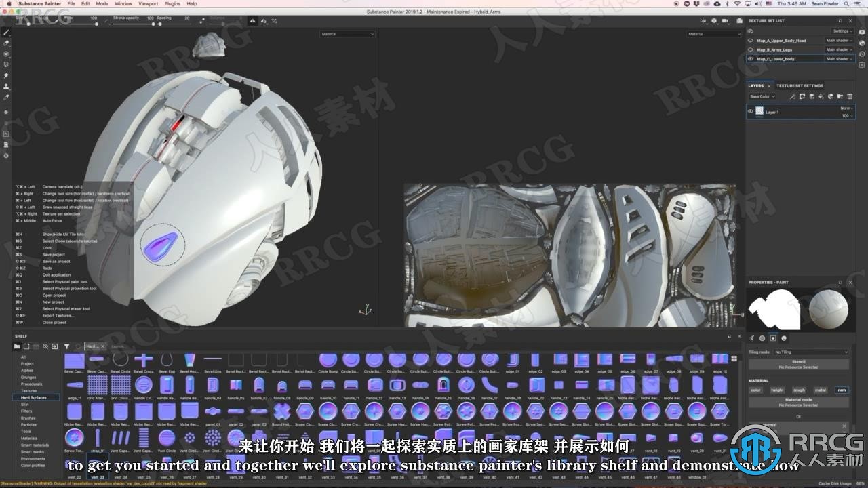Open the 3D viewport Material dropdown

(x=347, y=34)
